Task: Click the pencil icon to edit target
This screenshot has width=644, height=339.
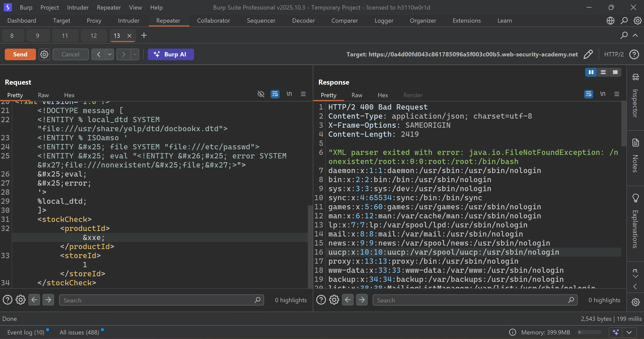Action: [x=588, y=54]
